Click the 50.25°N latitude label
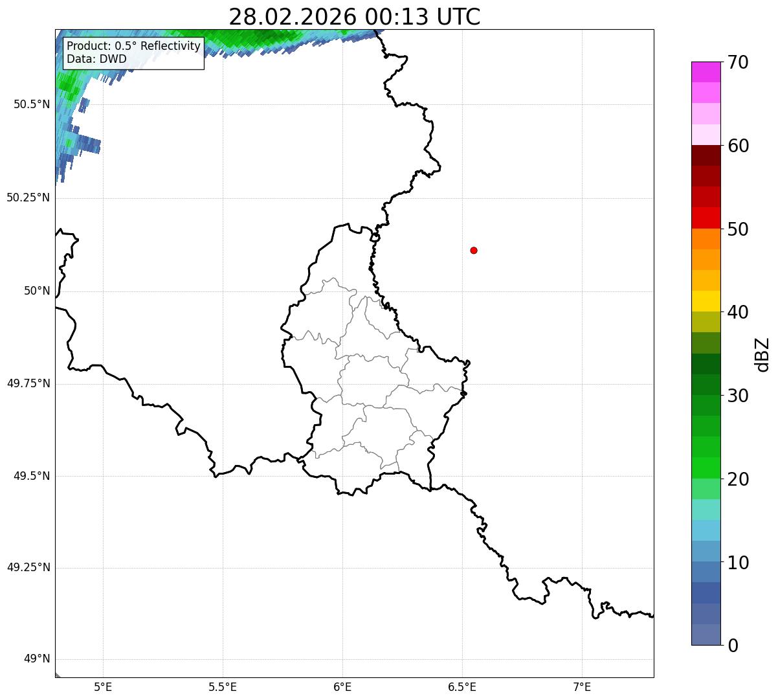 point(28,198)
